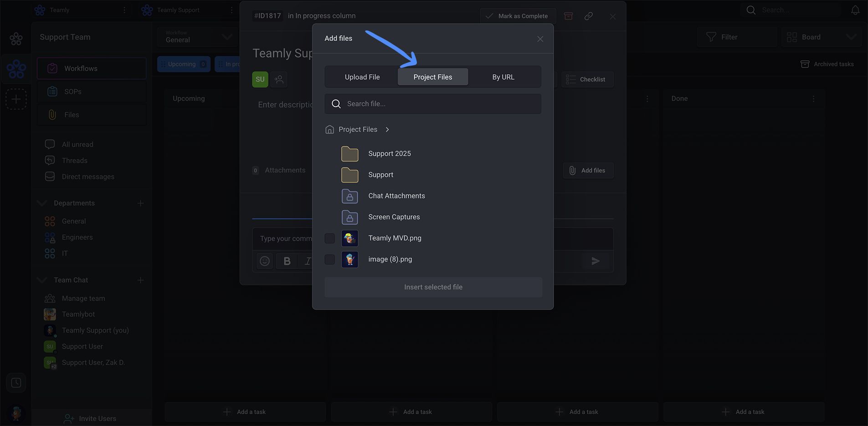Image resolution: width=868 pixels, height=426 pixels.
Task: Add a task in the Upcoming column
Action: pos(245,412)
